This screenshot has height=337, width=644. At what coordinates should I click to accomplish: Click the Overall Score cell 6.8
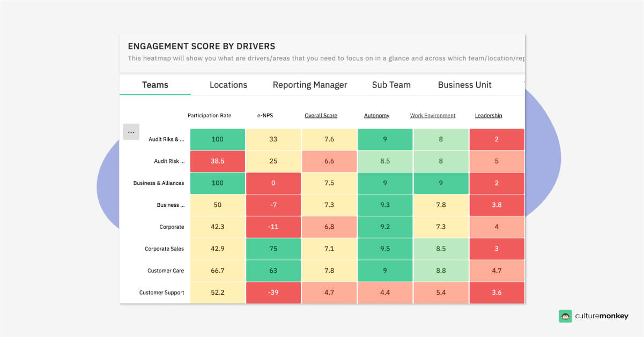click(329, 227)
